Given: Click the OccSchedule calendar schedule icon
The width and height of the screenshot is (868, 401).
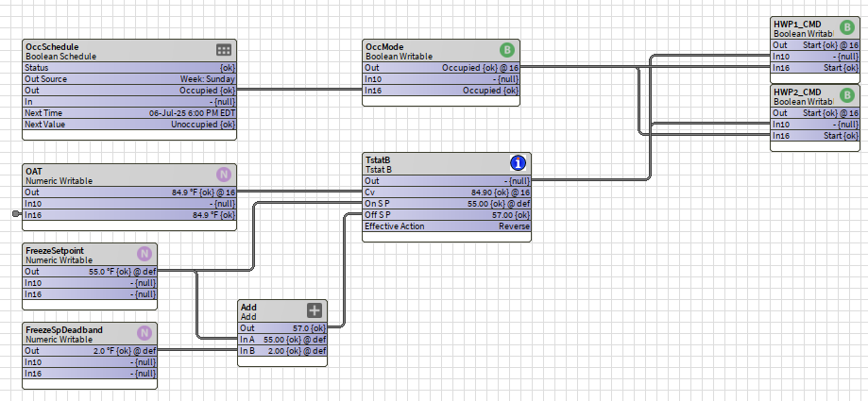Looking at the screenshot, I should [x=224, y=50].
